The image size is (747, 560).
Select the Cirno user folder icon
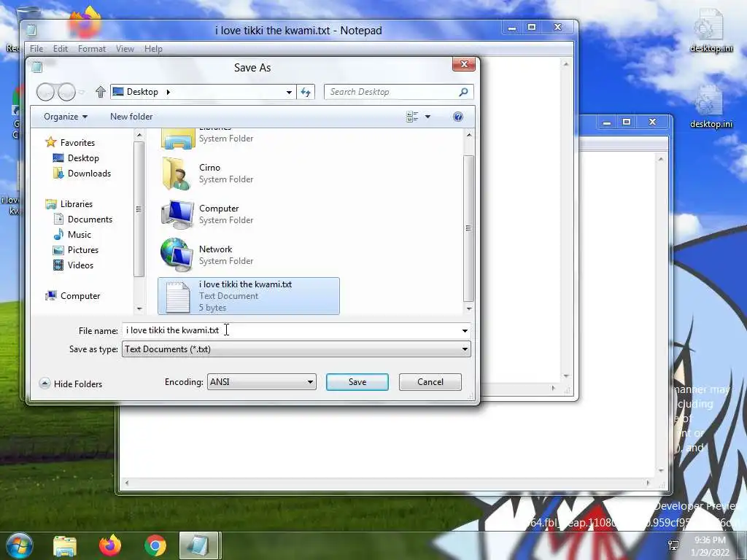coord(177,174)
